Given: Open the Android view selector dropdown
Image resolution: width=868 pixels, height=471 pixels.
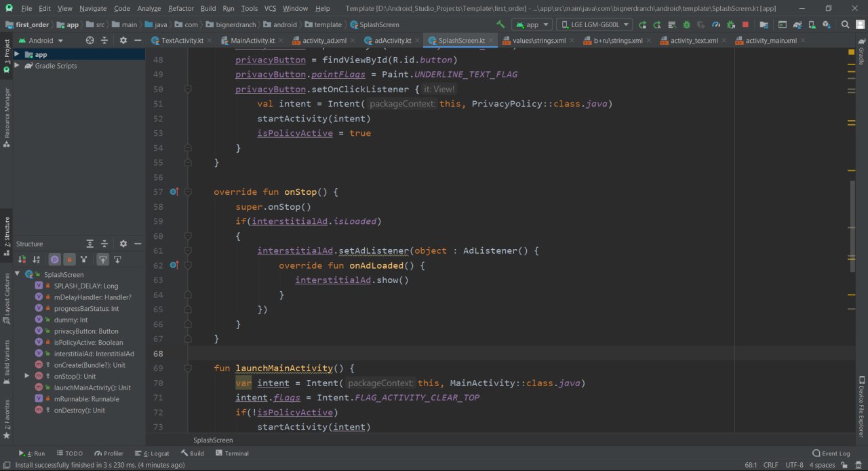Looking at the screenshot, I should (41, 40).
